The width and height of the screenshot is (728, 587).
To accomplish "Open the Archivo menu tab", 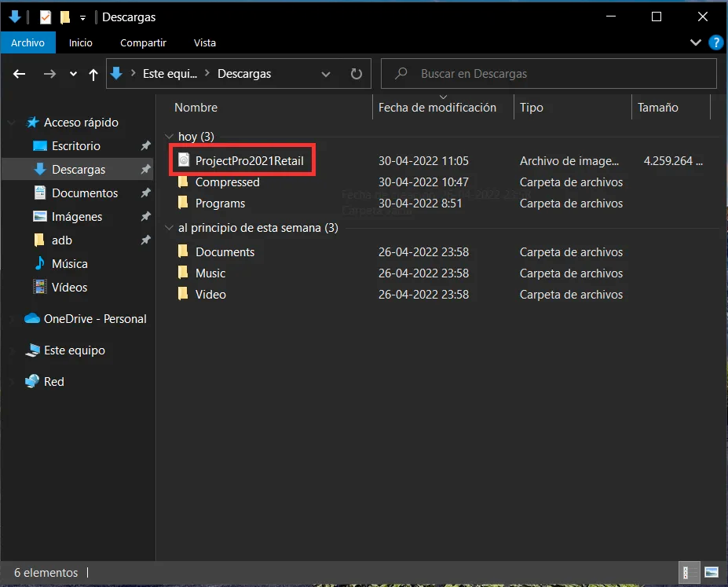I will [x=27, y=42].
